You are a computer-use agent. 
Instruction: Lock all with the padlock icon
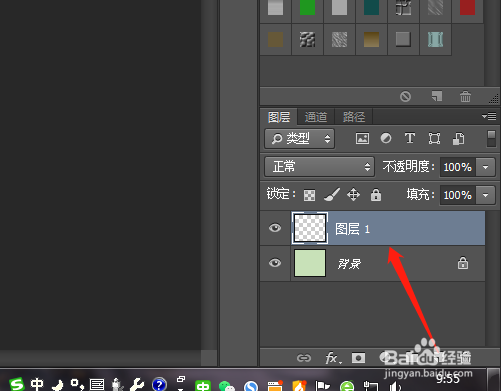376,195
